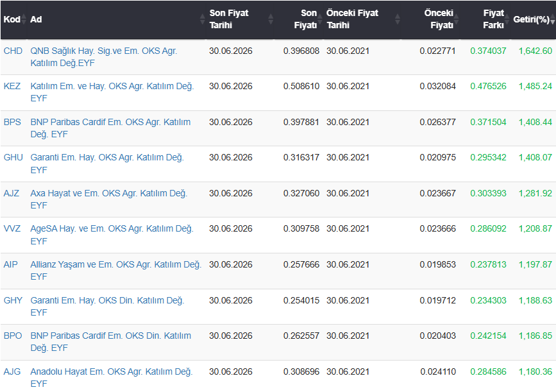556x392 pixels.
Task: Select price difference 0.284586
Action: coord(488,371)
